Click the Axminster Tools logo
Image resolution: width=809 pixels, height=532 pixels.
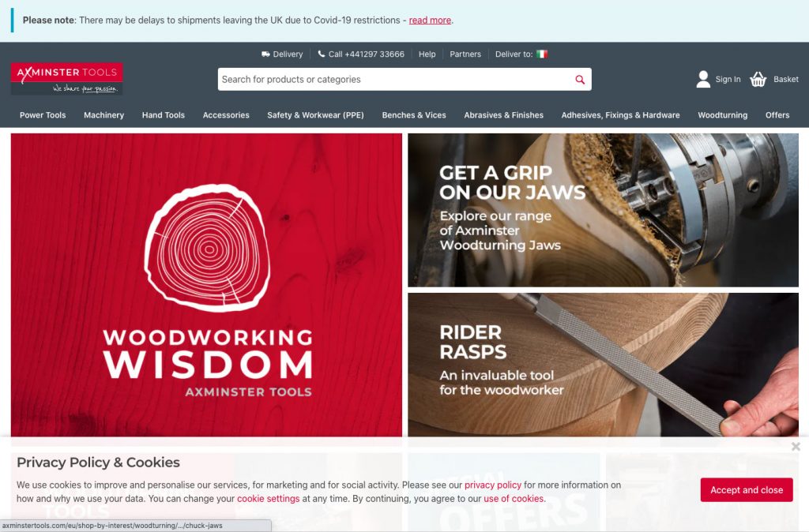[x=66, y=79]
